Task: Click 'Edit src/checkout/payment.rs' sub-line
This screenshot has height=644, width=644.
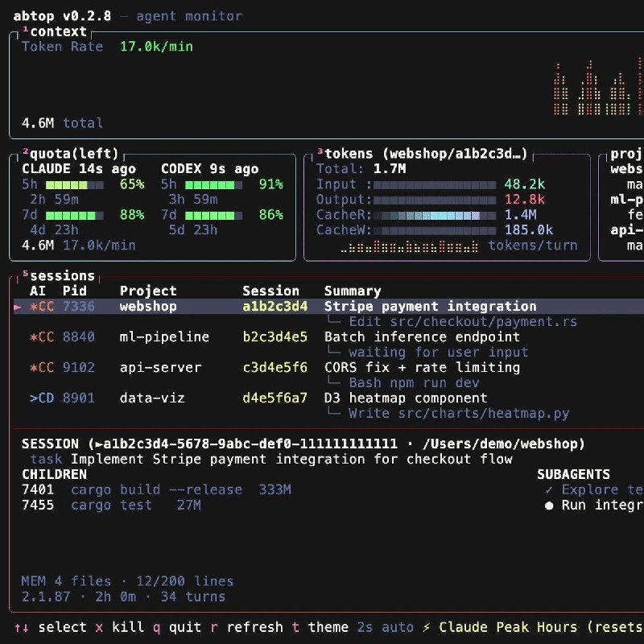Action: (463, 321)
